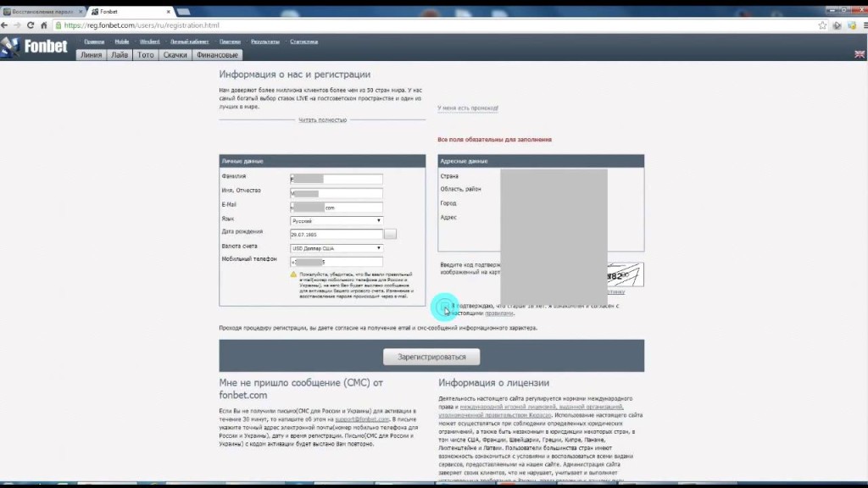Click the Имя, Отчество input field
868x488 pixels.
(336, 193)
